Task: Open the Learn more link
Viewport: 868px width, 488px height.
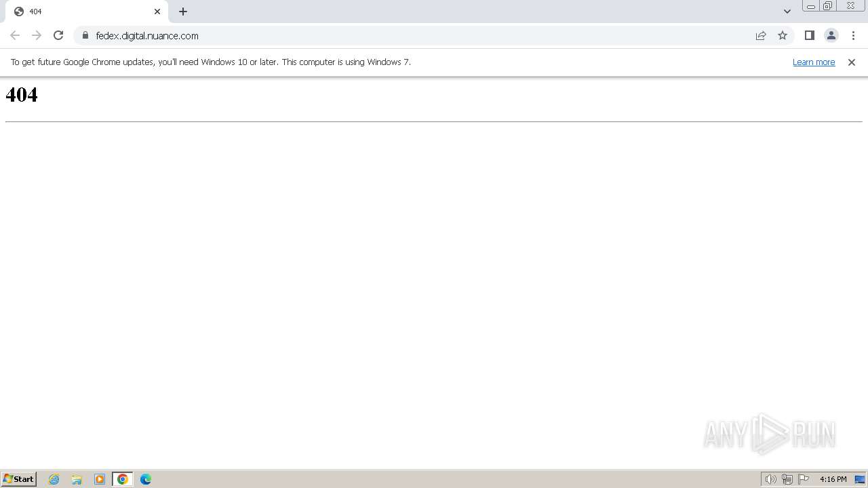Action: click(x=814, y=62)
